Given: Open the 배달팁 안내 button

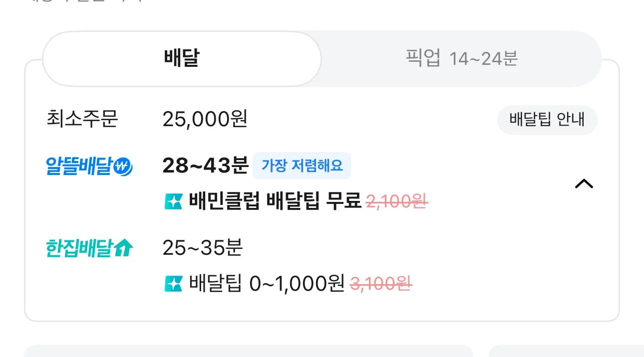Looking at the screenshot, I should click(547, 120).
